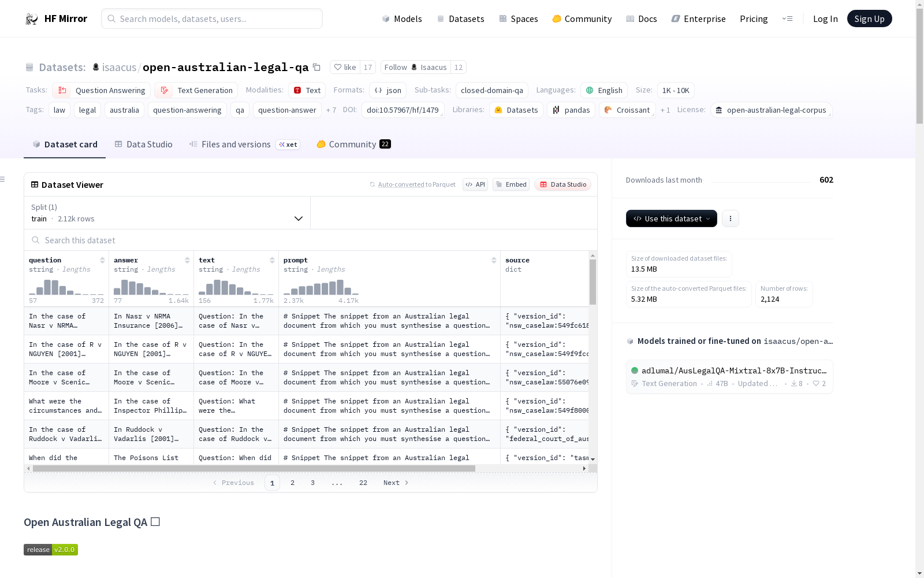Jump to page 22 of the viewer

[363, 483]
